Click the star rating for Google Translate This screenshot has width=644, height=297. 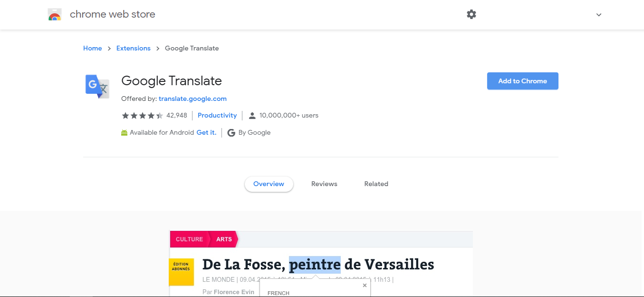143,116
